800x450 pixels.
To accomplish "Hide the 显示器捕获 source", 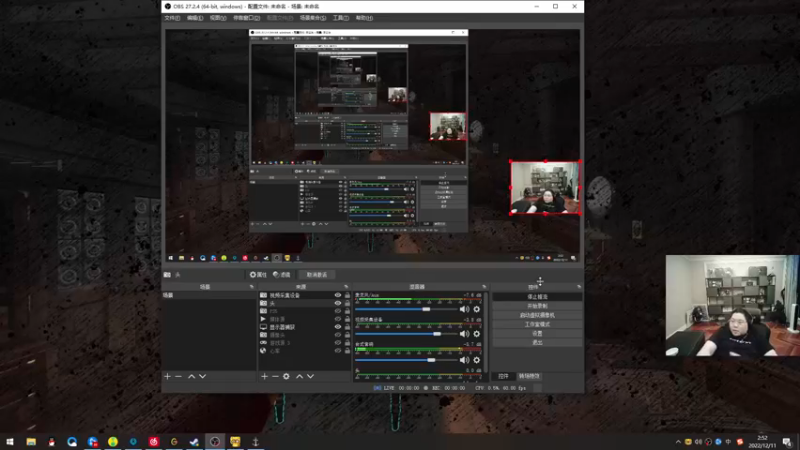I will pyautogui.click(x=337, y=327).
